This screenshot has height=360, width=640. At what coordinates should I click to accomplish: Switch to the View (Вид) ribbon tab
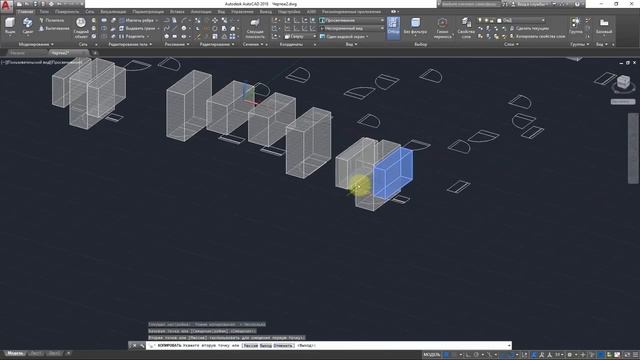[221, 11]
